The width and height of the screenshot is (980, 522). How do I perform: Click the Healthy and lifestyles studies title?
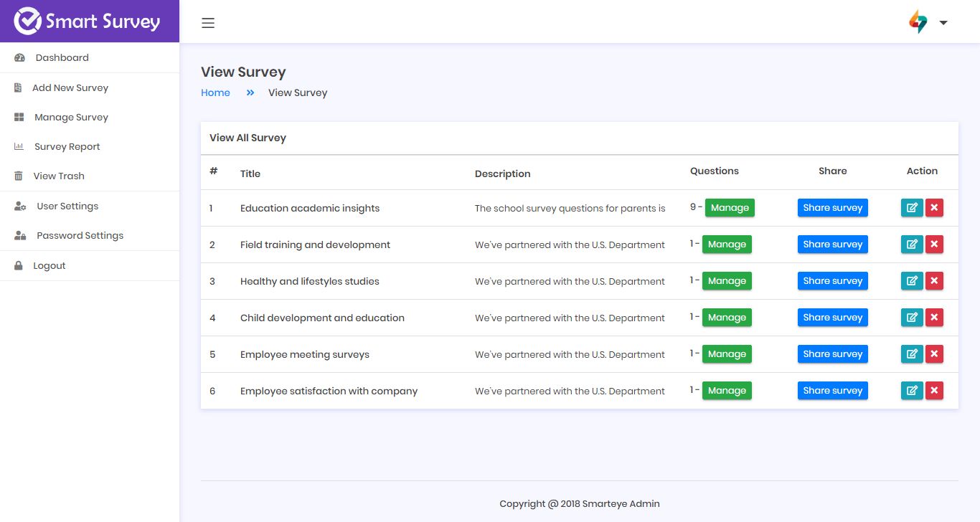(309, 282)
